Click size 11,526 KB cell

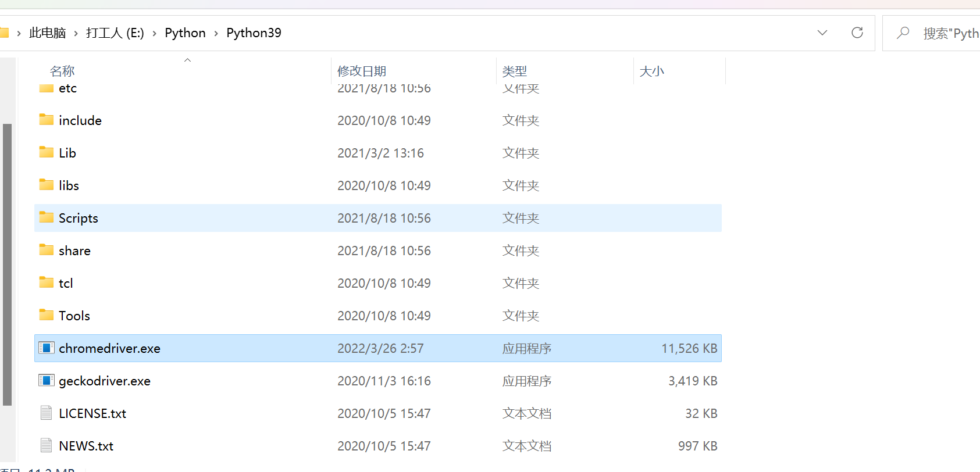point(689,348)
